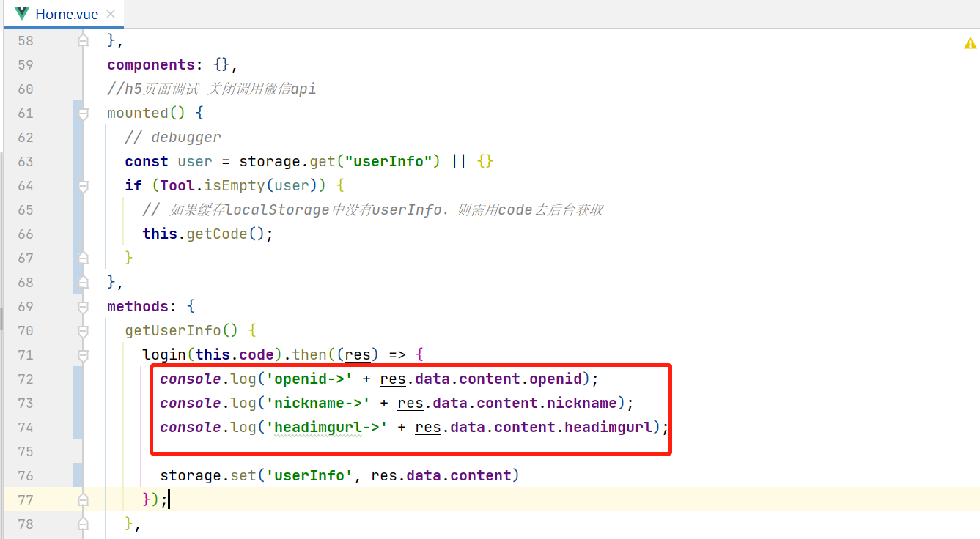This screenshot has height=539, width=980.
Task: Click 'const' keyword on line 63
Action: point(147,161)
